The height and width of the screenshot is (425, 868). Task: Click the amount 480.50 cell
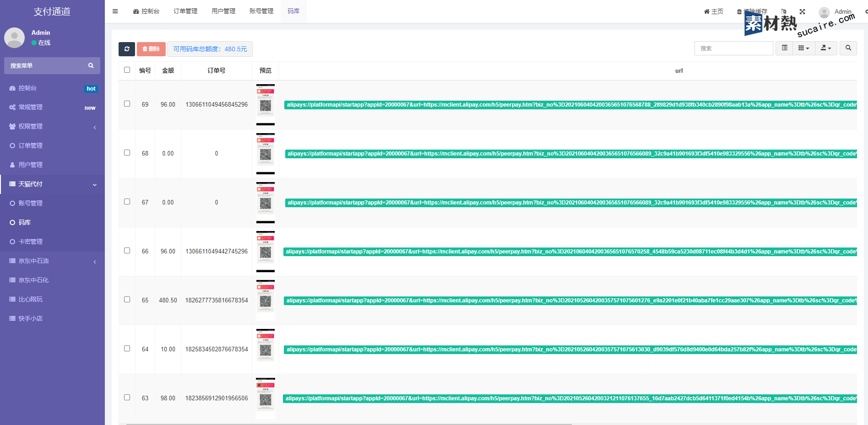coord(168,301)
